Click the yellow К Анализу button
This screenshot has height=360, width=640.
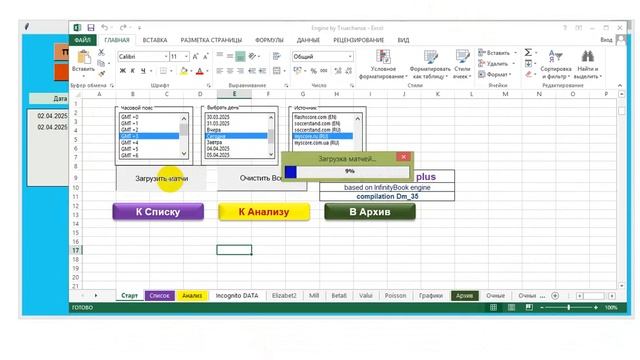tap(264, 212)
